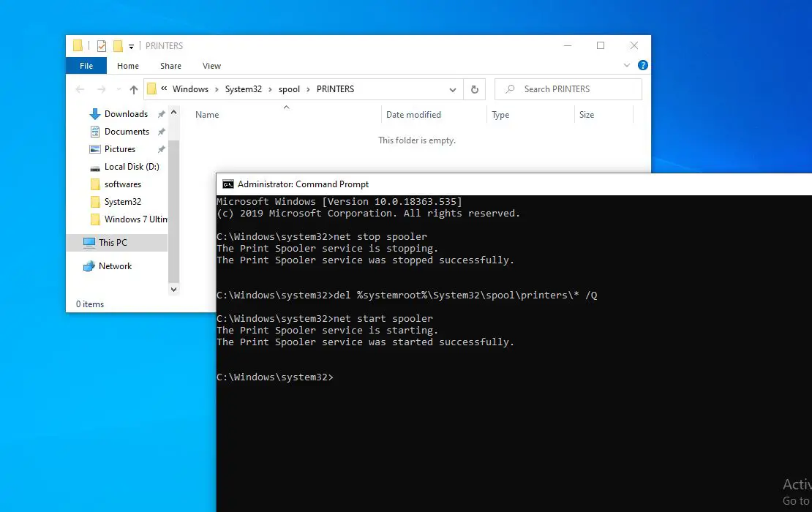Open Downloads in Quick access
Screen dimensions: 812x512
click(126, 114)
